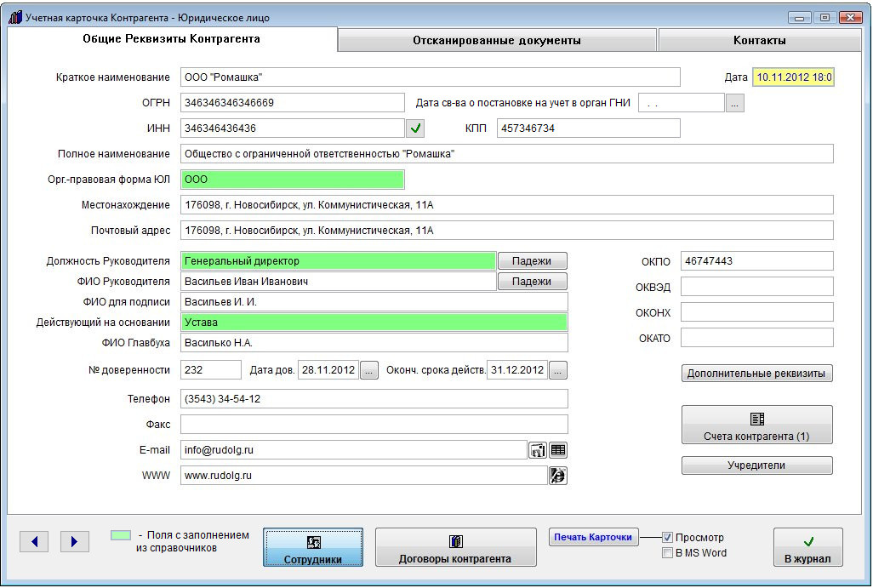Open the e-mail list table icon
Viewport: 873px width, 588px height.
tap(558, 450)
